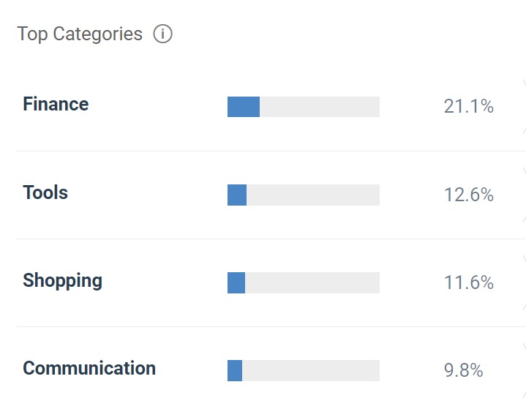Expand the Finance row chevron at right edge

pos(524,107)
